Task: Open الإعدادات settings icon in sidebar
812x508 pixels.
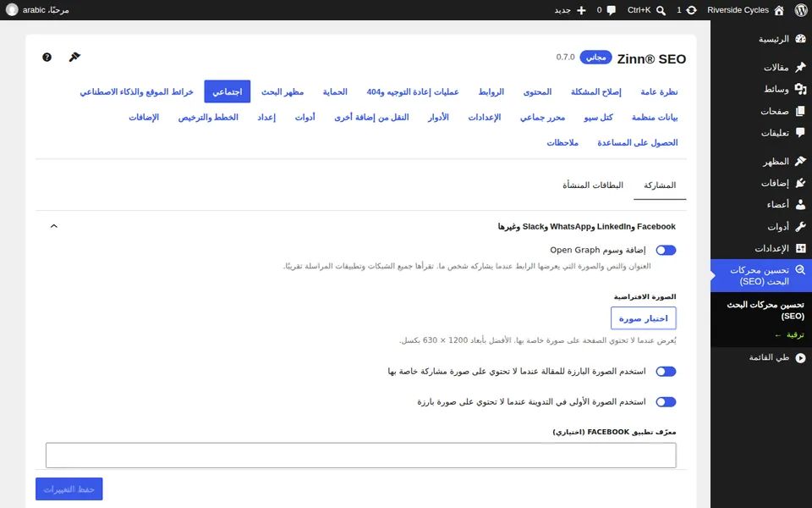Action: [801, 248]
